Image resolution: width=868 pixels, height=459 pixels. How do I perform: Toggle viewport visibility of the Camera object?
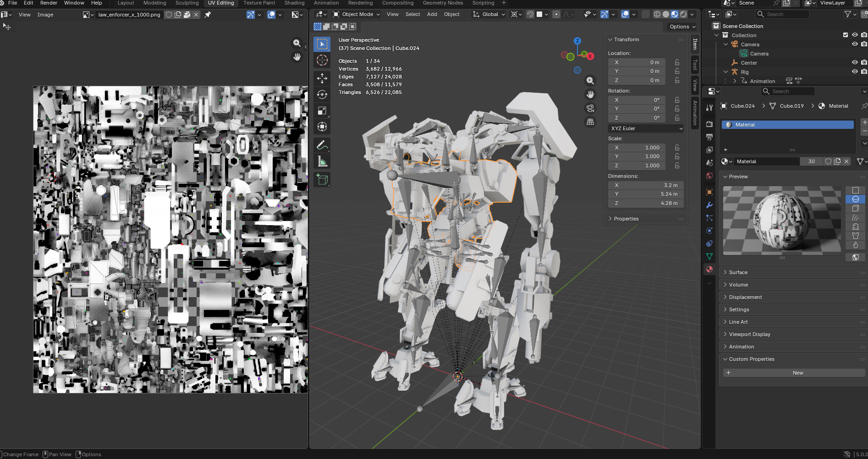coord(855,44)
